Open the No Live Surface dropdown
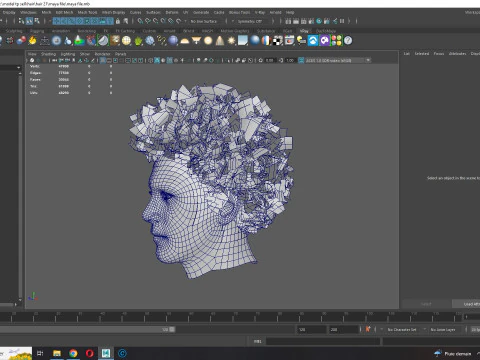 204,21
